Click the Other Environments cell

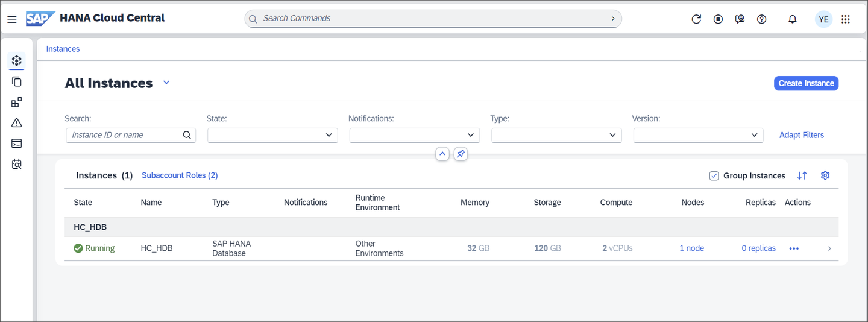click(379, 248)
